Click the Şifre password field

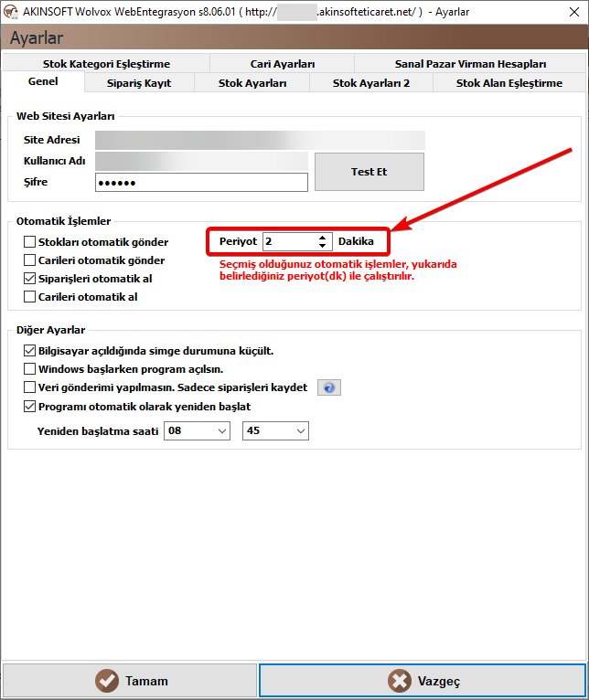click(201, 183)
